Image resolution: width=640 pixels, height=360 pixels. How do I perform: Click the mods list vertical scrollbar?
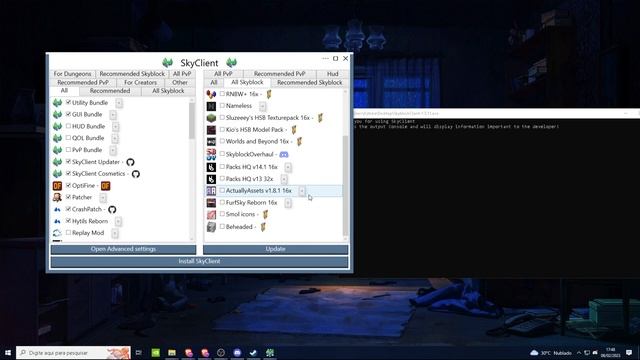[192, 120]
